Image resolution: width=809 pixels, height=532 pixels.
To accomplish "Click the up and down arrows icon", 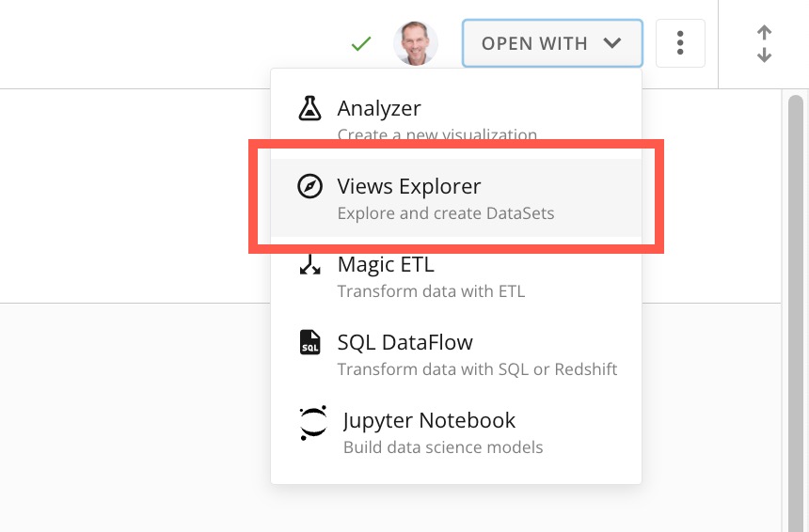I will click(x=764, y=43).
